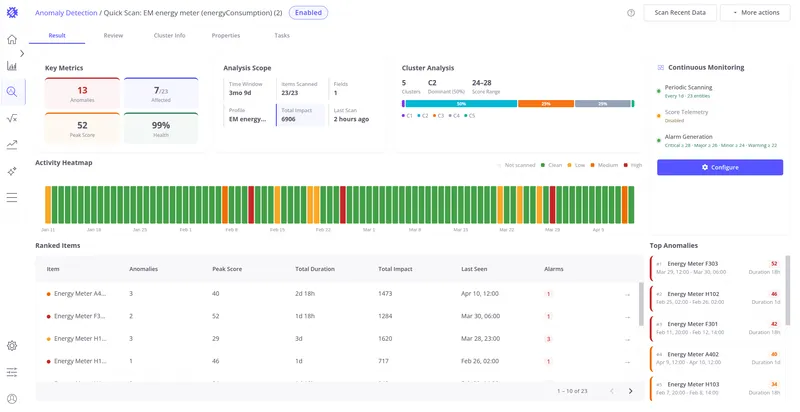Open the sparkles AI icon
Image resolution: width=800 pixels, height=412 pixels.
pyautogui.click(x=12, y=171)
